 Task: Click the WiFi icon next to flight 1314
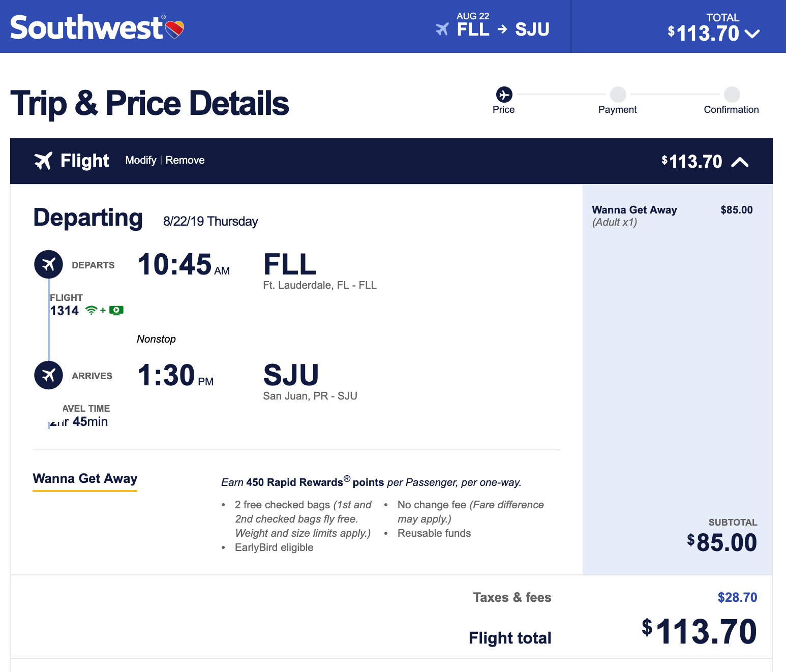tap(91, 311)
